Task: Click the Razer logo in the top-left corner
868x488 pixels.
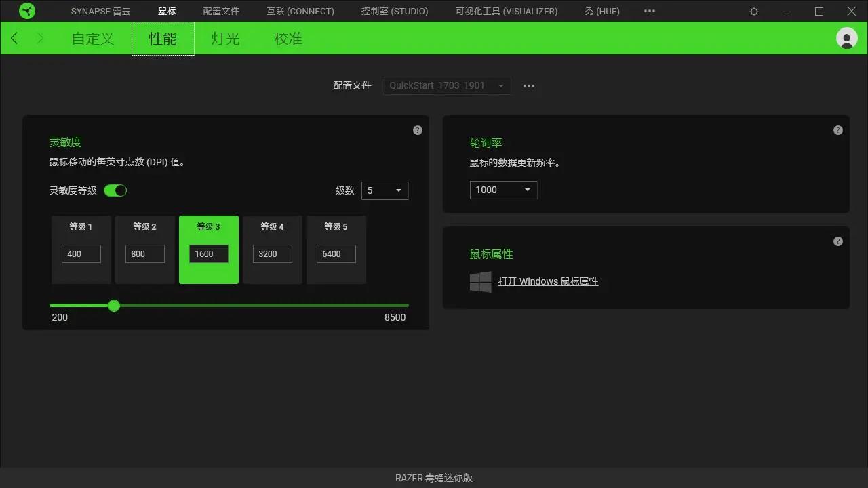Action: [x=27, y=11]
